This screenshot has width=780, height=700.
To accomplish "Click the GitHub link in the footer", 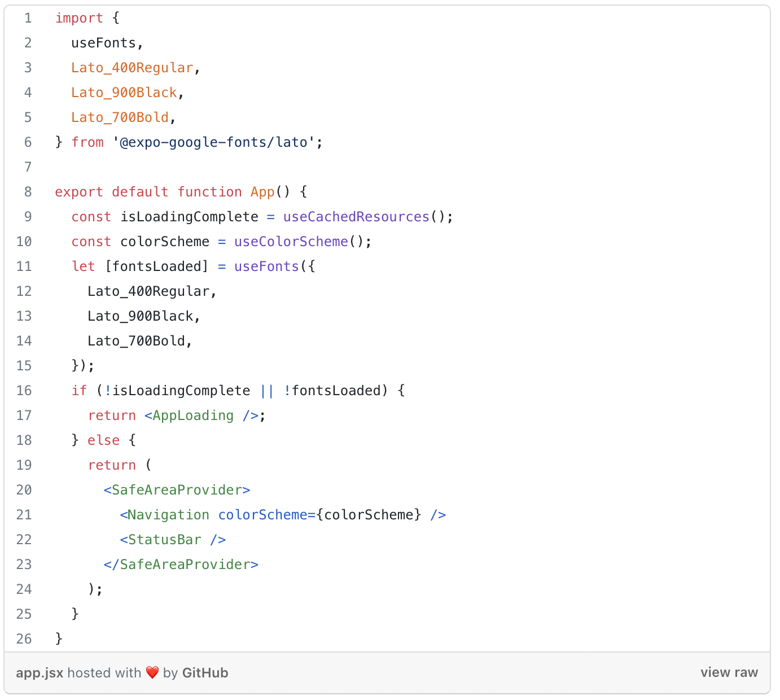I will click(204, 672).
